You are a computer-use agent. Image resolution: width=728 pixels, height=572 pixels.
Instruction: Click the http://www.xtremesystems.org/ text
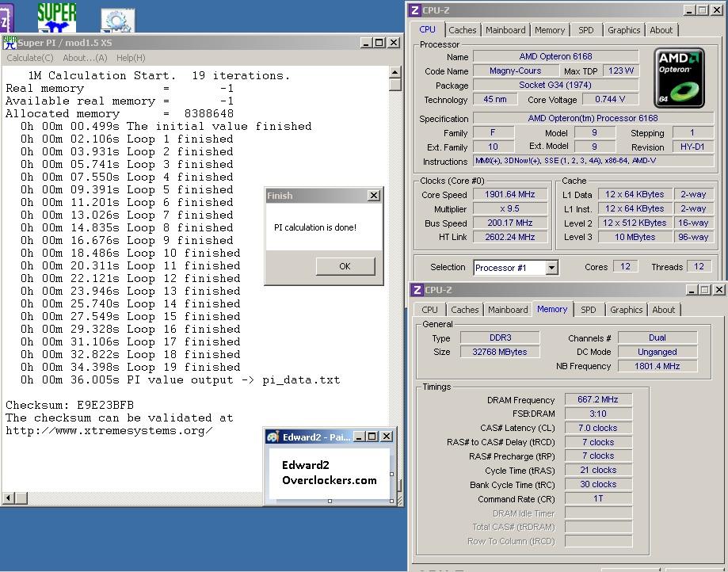coord(109,430)
